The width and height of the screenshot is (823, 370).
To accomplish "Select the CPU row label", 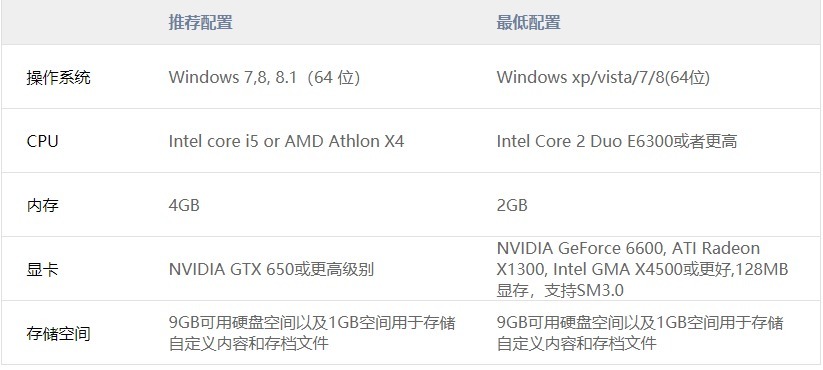I will pyautogui.click(x=43, y=141).
